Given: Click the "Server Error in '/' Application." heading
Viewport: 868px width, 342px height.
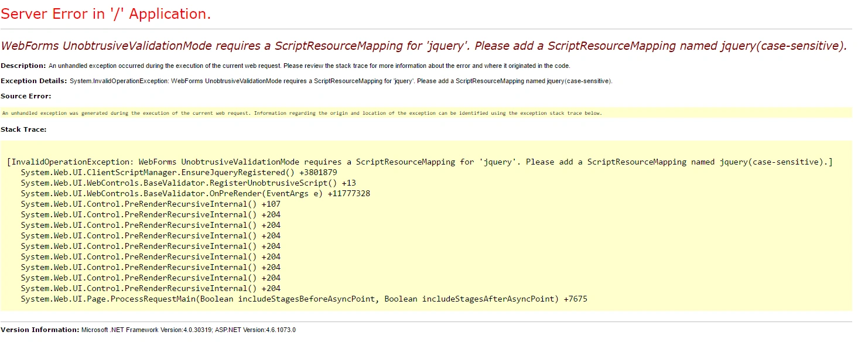Looking at the screenshot, I should (x=106, y=14).
